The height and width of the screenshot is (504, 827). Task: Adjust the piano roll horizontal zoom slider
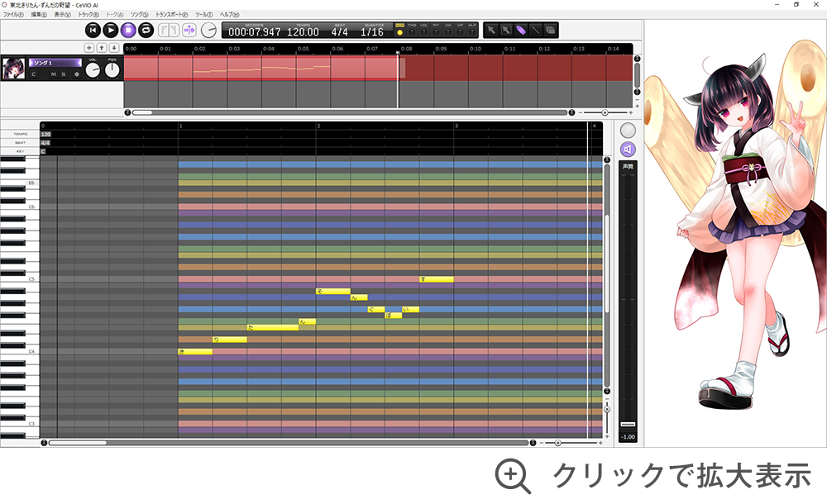tap(558, 443)
